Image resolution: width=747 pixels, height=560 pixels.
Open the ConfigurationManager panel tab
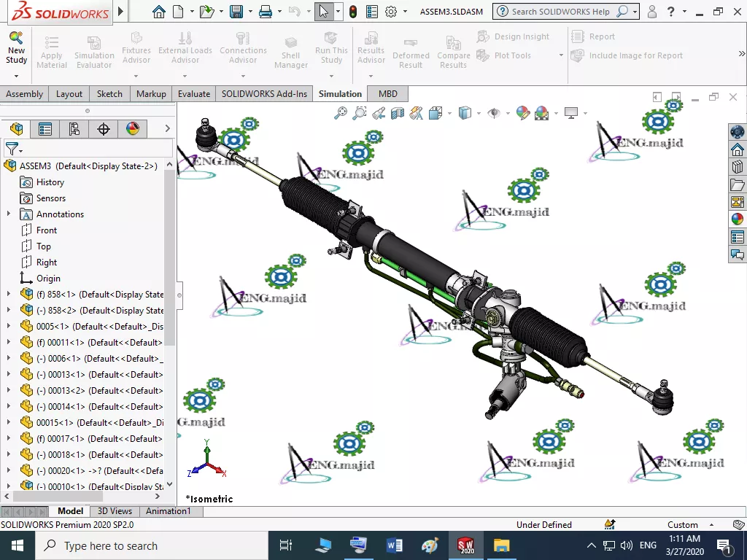pos(74,129)
